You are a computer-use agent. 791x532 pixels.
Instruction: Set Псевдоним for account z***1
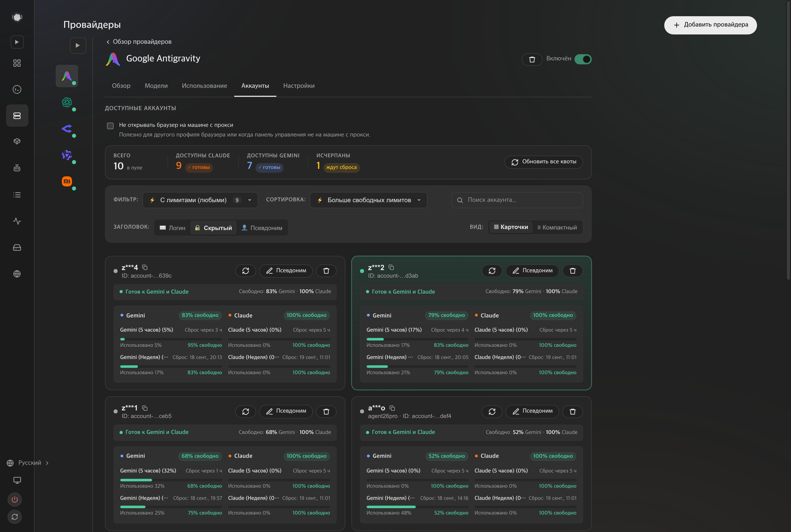[286, 412]
